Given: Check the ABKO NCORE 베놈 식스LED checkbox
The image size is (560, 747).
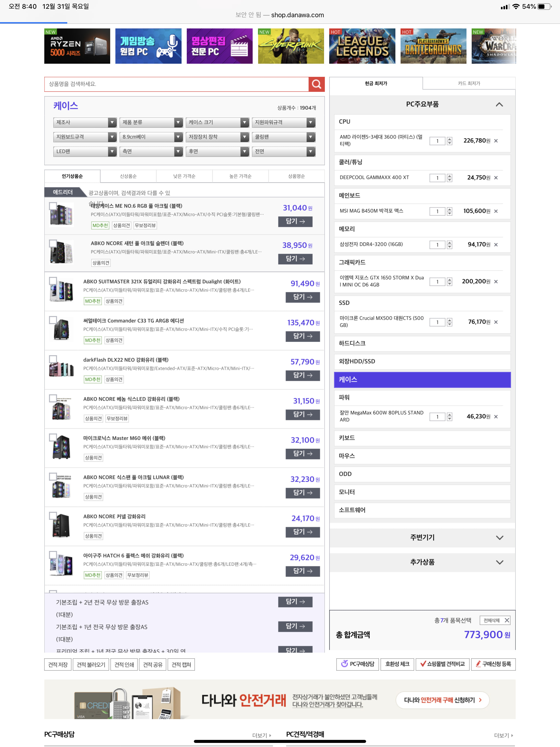Looking at the screenshot, I should pyautogui.click(x=53, y=398).
